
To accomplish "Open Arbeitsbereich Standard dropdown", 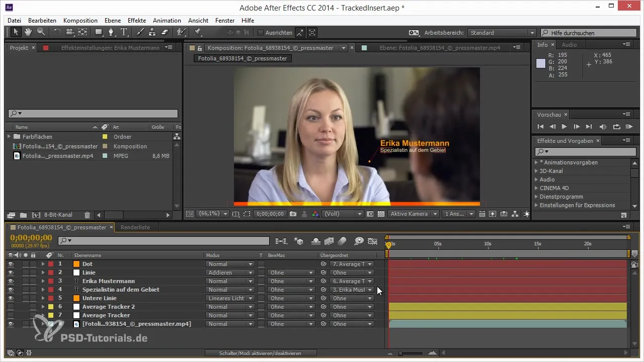I will coord(502,33).
